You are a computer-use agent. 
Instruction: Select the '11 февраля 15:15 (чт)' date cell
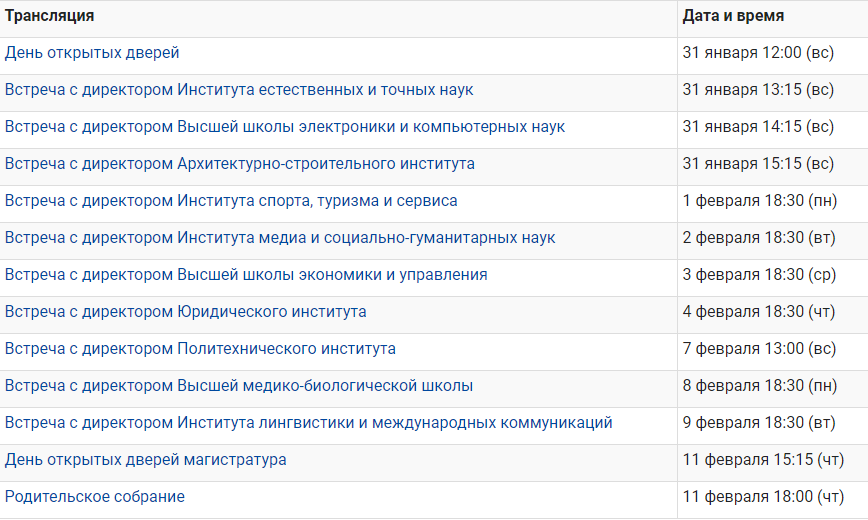coord(763,460)
